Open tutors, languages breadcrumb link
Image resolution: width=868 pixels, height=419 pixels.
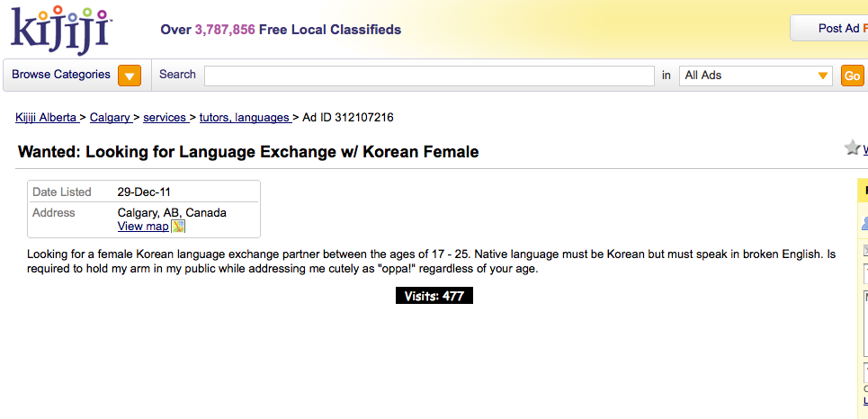[244, 118]
